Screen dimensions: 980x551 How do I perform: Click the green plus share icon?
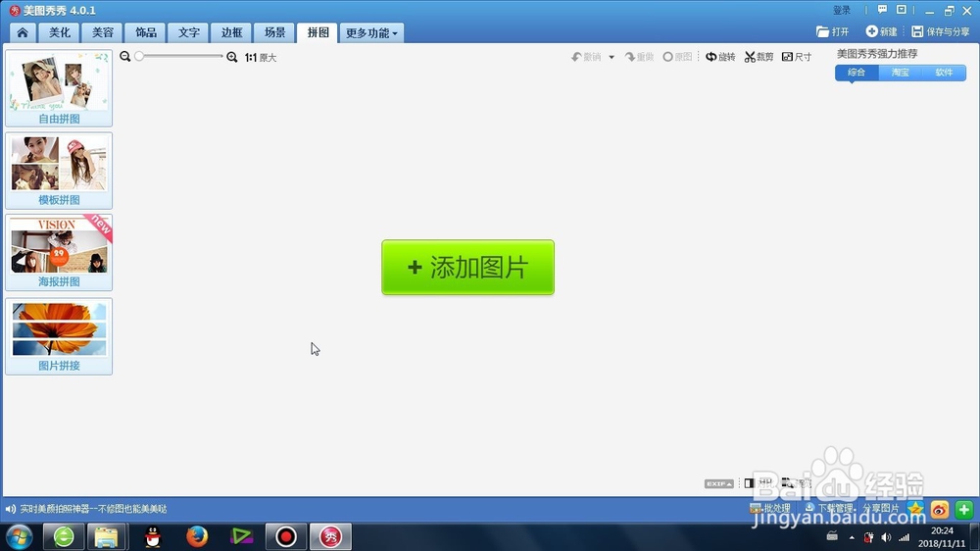click(963, 509)
